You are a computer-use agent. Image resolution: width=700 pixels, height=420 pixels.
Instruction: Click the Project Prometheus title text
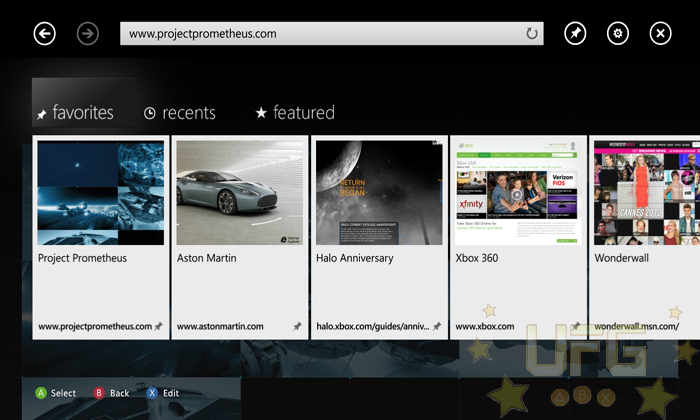pyautogui.click(x=83, y=258)
